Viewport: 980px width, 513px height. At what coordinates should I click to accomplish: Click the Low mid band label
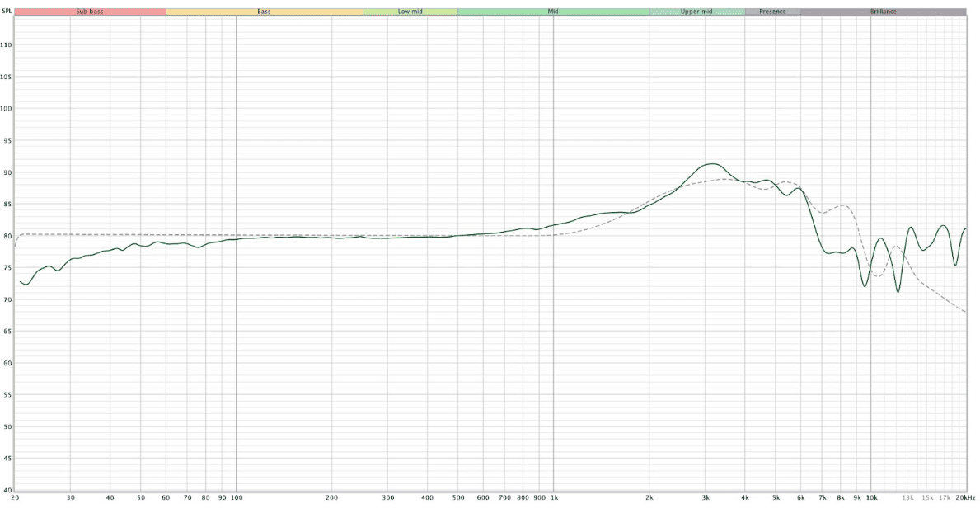click(410, 12)
